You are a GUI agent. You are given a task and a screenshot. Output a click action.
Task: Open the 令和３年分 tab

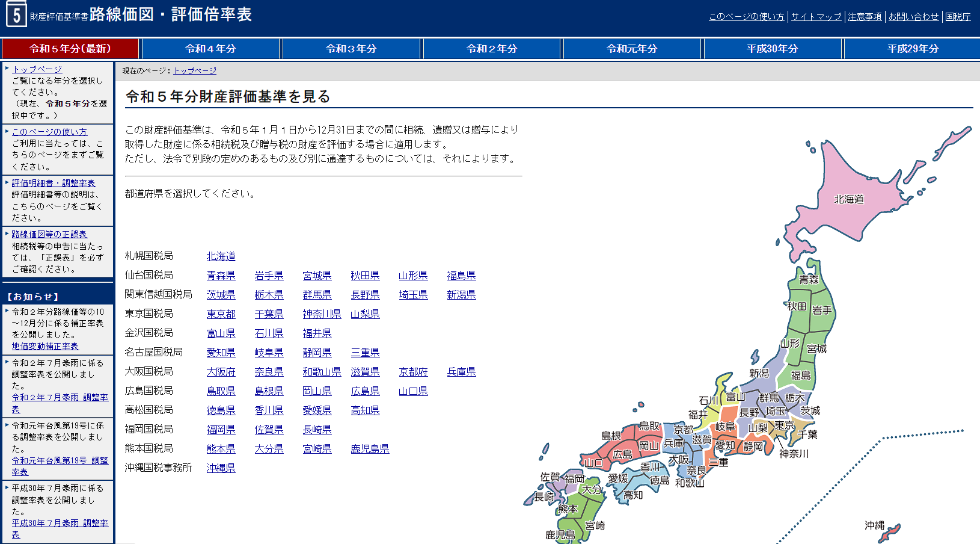351,49
